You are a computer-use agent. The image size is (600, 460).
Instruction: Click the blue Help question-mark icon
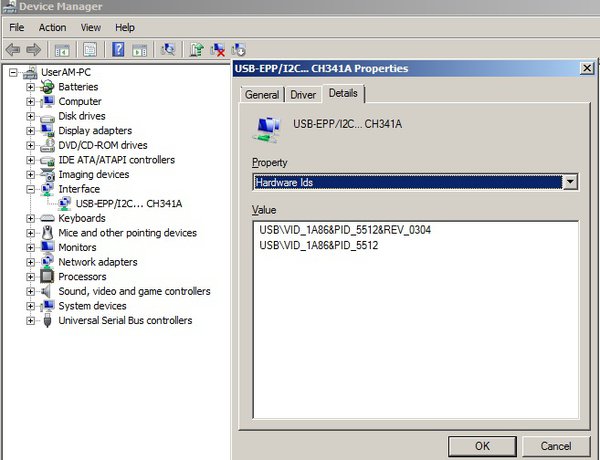118,49
